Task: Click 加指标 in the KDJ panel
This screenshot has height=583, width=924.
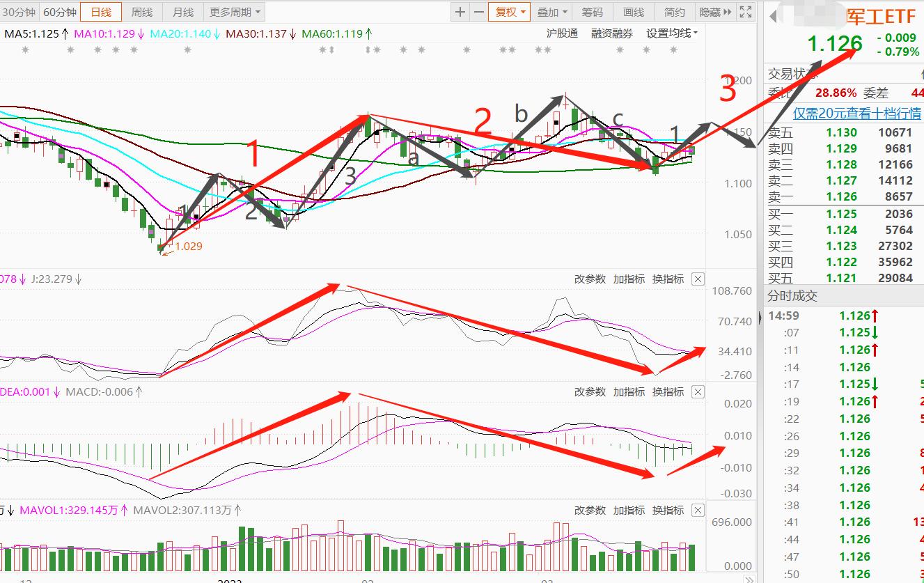Action: tap(629, 279)
